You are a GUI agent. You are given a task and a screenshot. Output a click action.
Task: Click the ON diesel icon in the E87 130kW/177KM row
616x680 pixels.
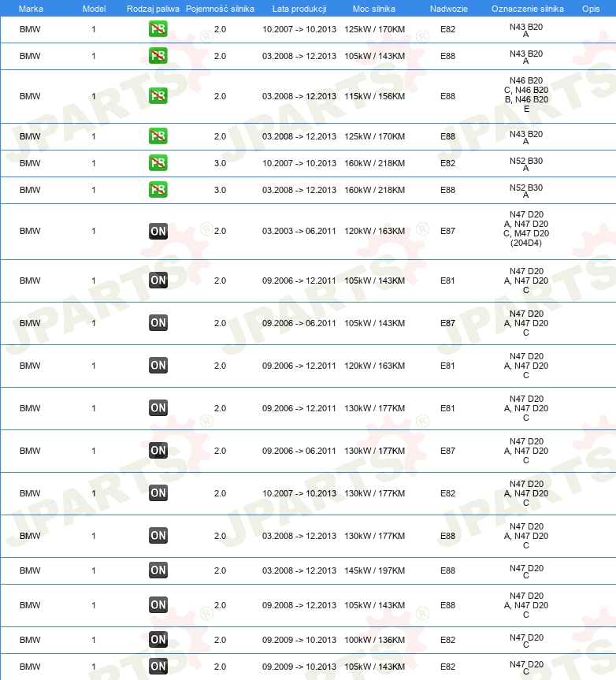(x=158, y=450)
